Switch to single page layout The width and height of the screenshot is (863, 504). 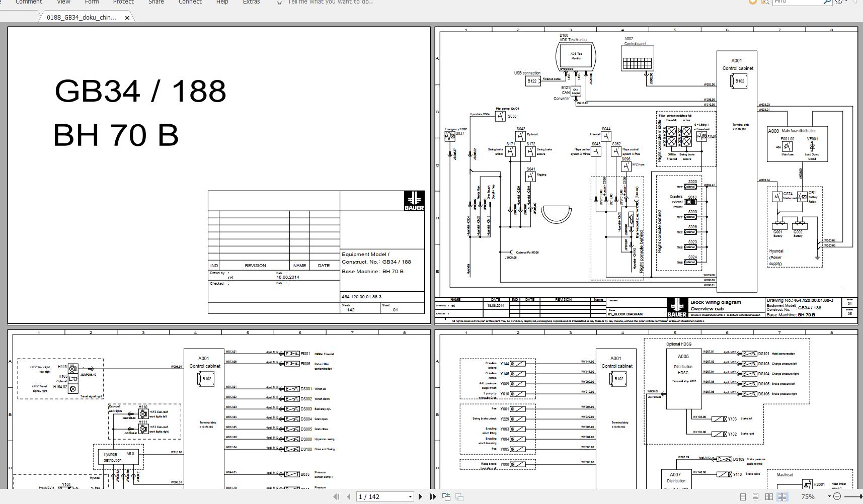click(x=743, y=496)
